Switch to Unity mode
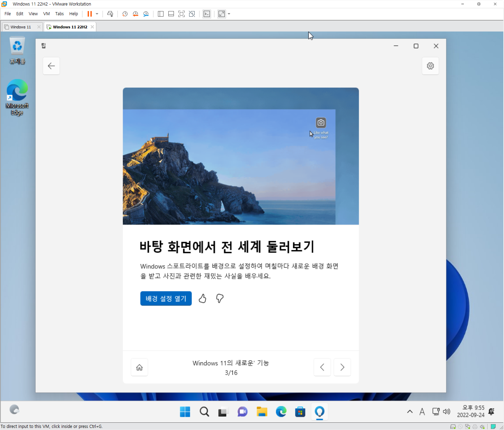This screenshot has height=430, width=504. 192,14
